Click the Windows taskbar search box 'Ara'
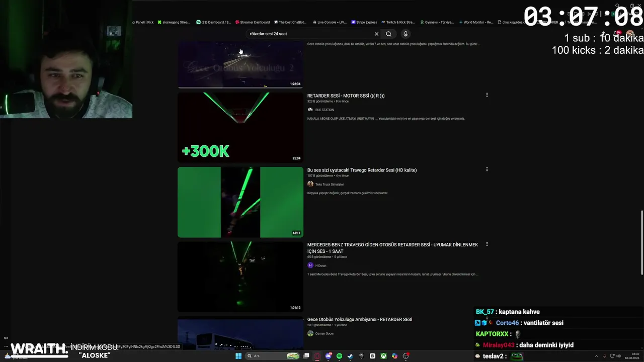Screen dimensions: 644x362 (x=272, y=356)
